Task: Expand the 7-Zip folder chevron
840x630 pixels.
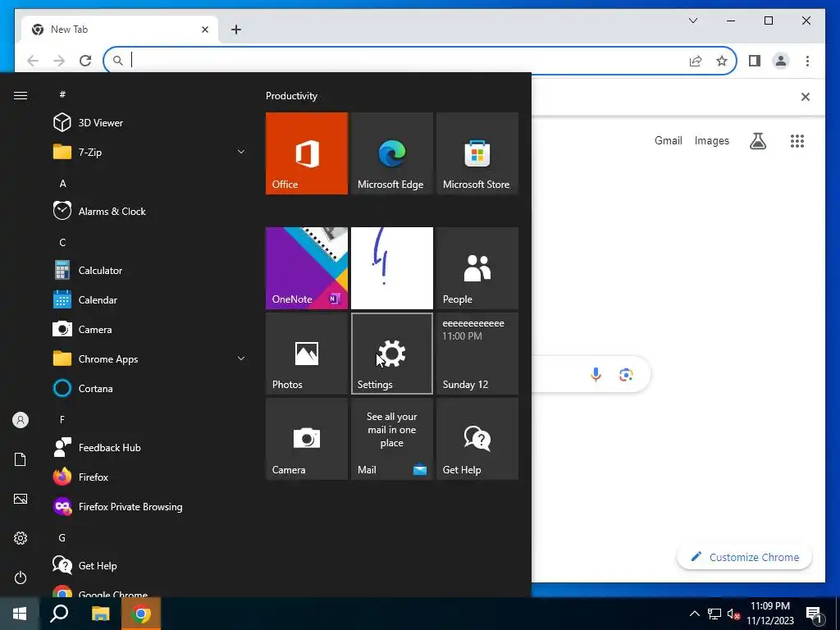Action: coord(241,152)
